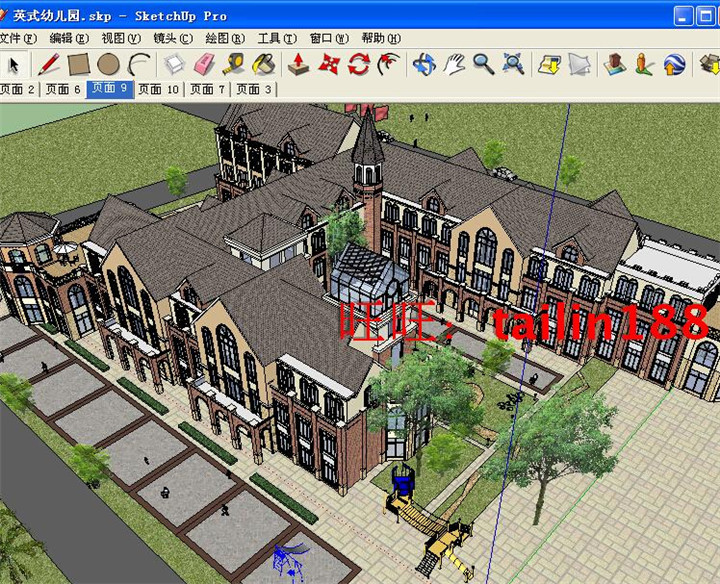This screenshot has width=720, height=584.
Task: Open the 镜头(C) menu
Action: tap(173, 39)
